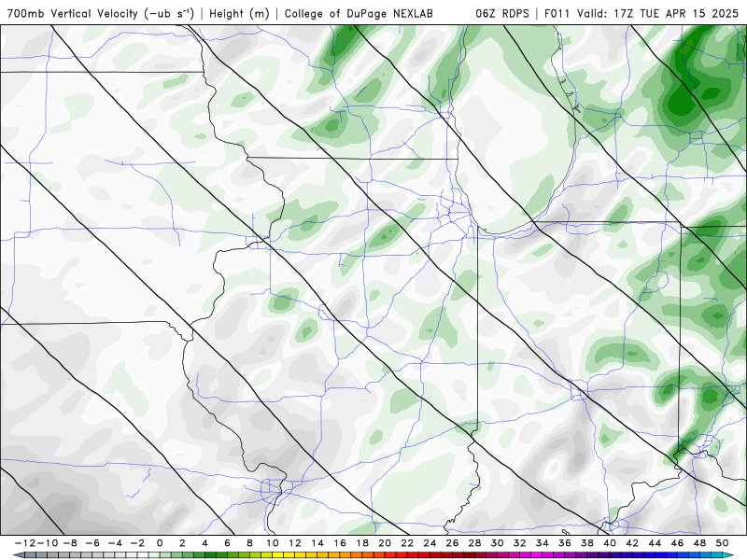
Task: Click the legend value "6"
Action: click(227, 543)
